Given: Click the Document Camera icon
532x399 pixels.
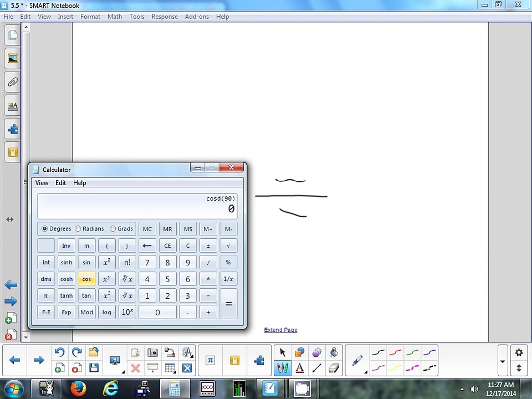Looking at the screenshot, I should [170, 352].
